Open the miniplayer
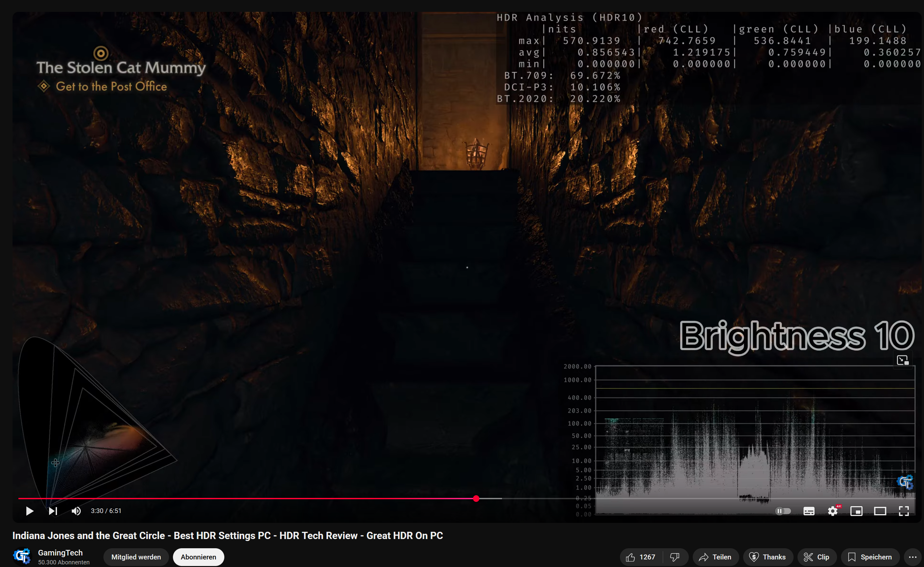 pyautogui.click(x=857, y=510)
